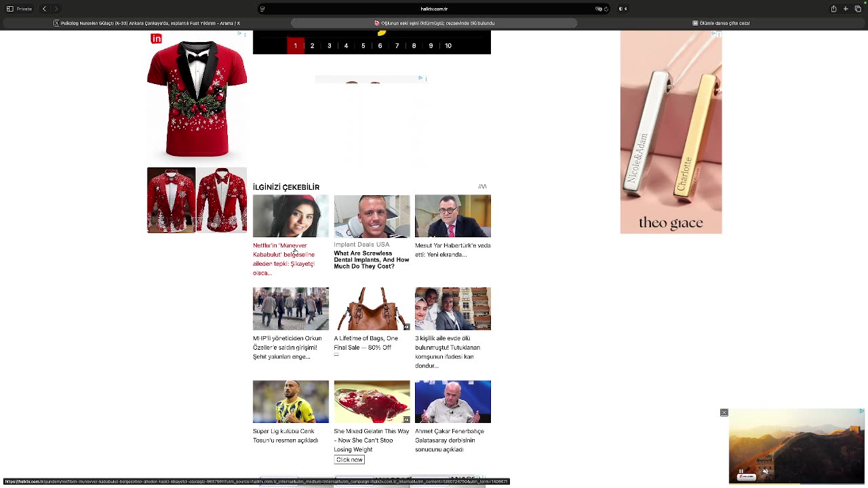Switch to the Ölümle dansa çifte ceza tab
The image size is (868, 488).
[722, 23]
